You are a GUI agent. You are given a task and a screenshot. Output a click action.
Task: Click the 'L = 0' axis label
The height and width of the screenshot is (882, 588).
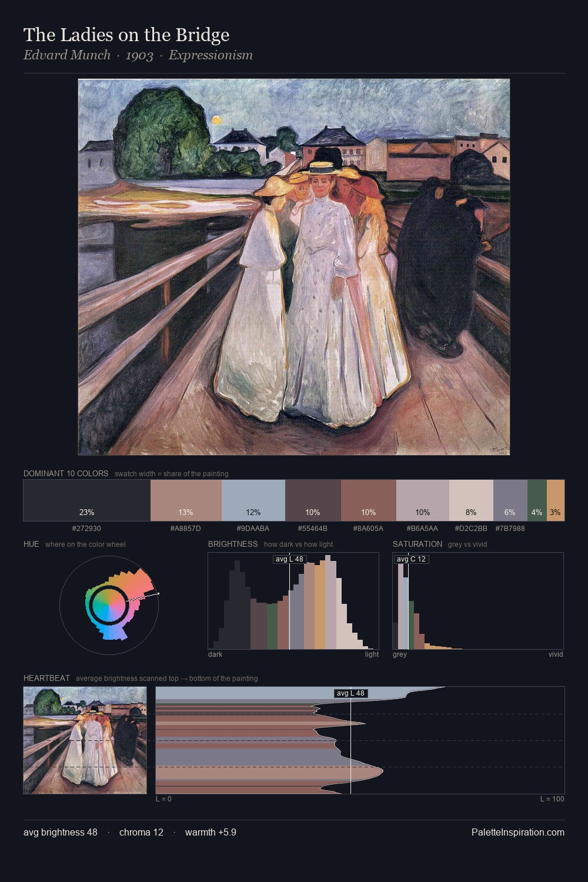[x=163, y=799]
